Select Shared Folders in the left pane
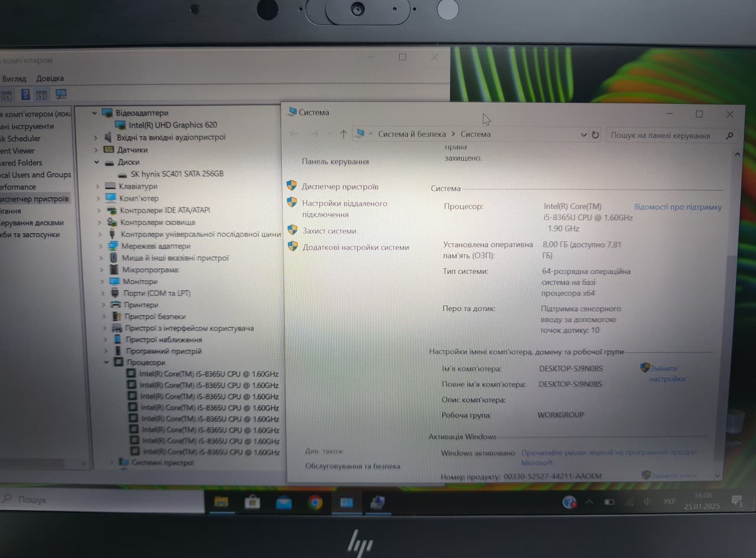Image resolution: width=756 pixels, height=558 pixels. point(21,162)
